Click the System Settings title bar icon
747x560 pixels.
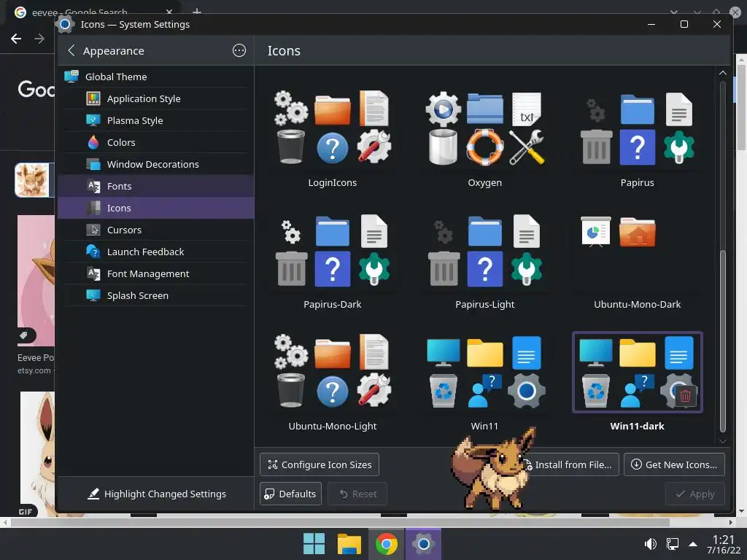tap(65, 24)
